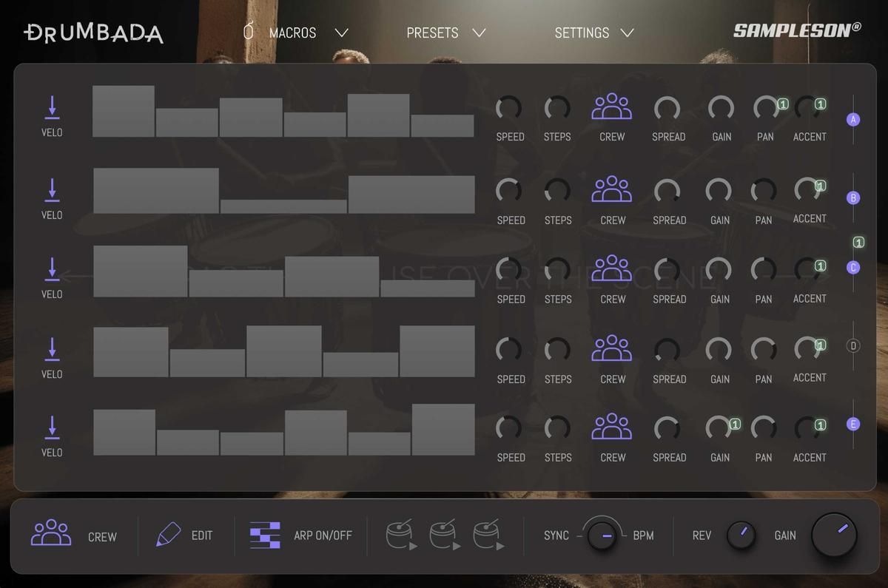Click the VELO arrow icon in first row
Screen dimensions: 888x588
pyautogui.click(x=52, y=107)
